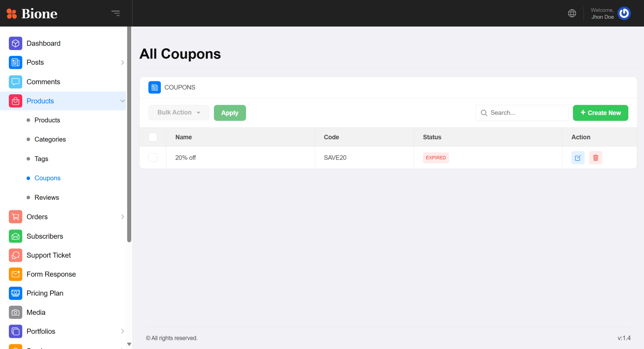Viewport: 644px width, 349px height.
Task: Open Dashboard via its cube icon
Action: (15, 43)
